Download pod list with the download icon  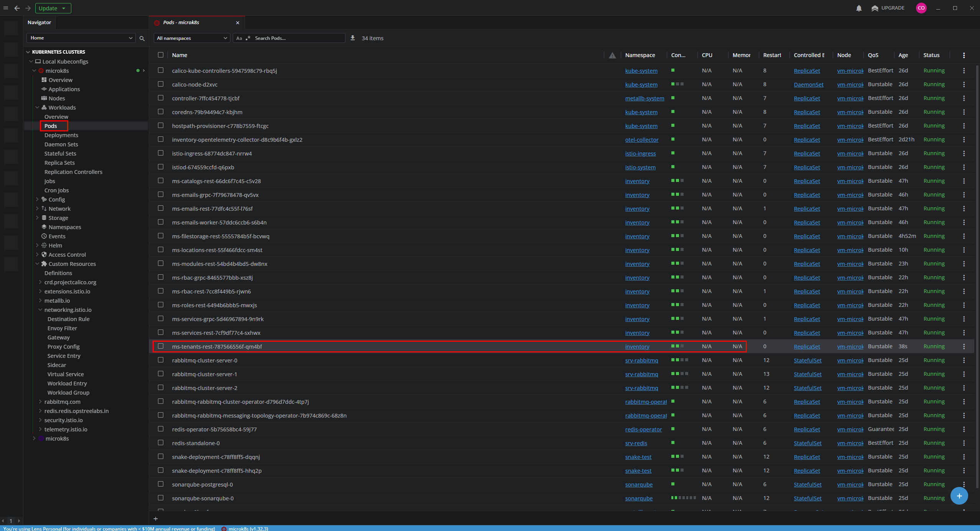353,38
